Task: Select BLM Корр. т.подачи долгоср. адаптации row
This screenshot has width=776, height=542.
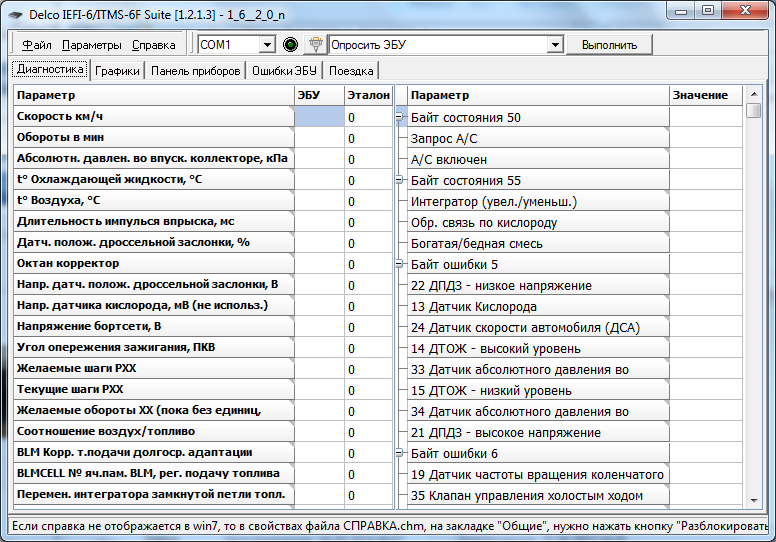Action: (x=154, y=452)
